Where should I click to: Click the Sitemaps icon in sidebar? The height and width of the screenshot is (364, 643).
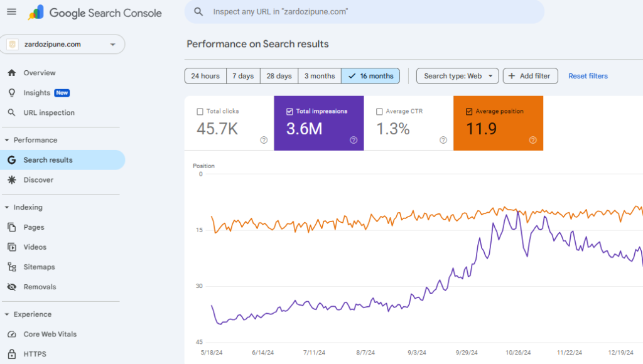(11, 267)
